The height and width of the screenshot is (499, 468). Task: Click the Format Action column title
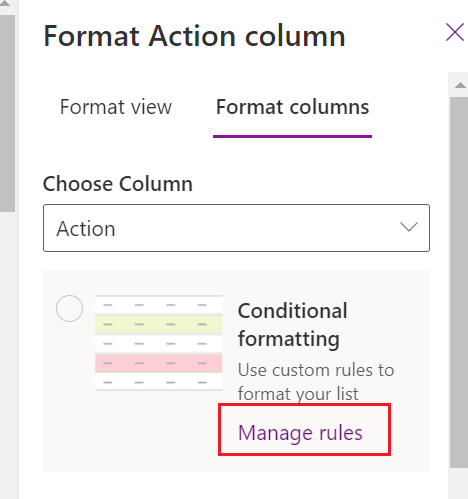(194, 36)
